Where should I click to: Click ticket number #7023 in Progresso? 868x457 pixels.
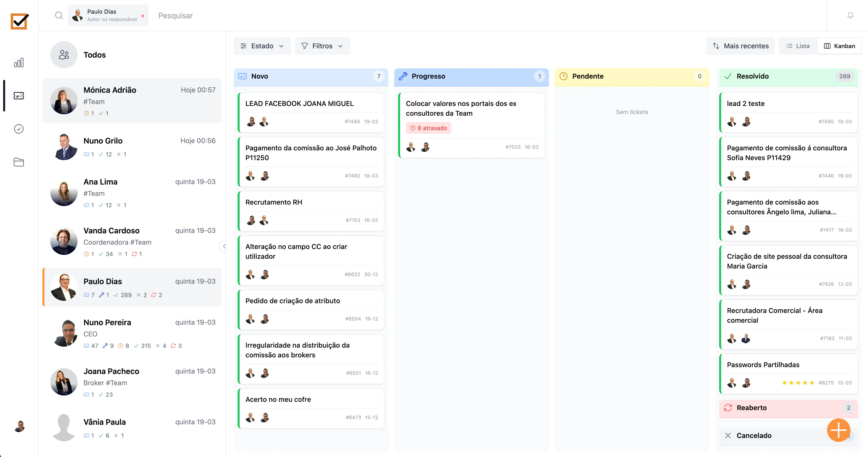coord(513,147)
